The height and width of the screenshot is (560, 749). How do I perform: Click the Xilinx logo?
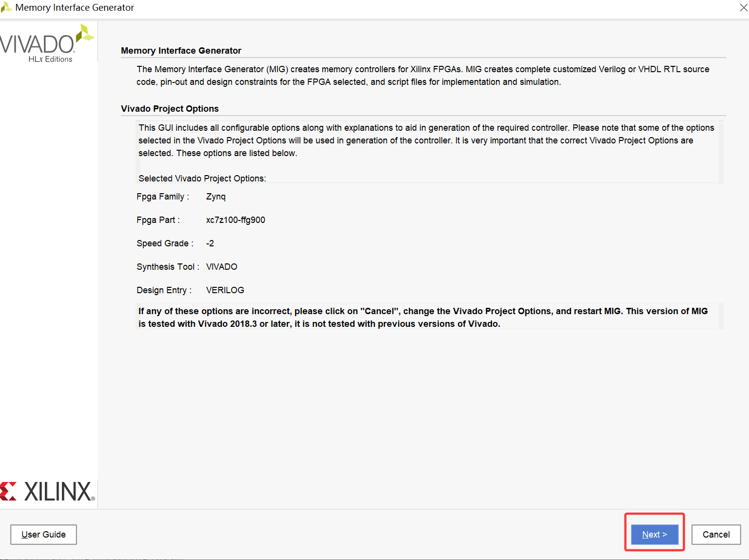[47, 491]
